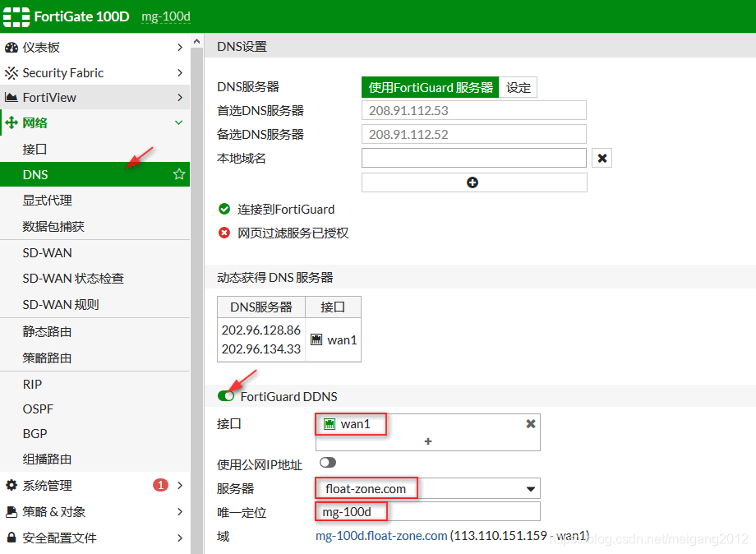The width and height of the screenshot is (756, 554).
Task: Open SD-WAN menu item
Action: (x=95, y=252)
